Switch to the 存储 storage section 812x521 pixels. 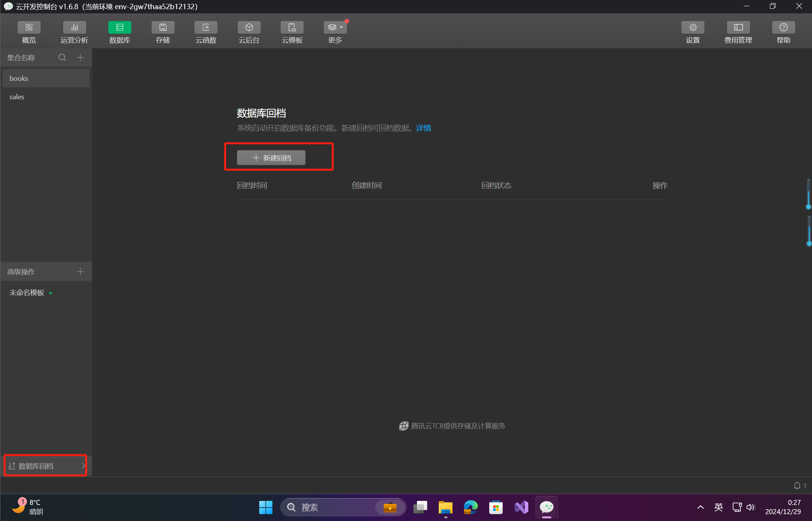[163, 28]
